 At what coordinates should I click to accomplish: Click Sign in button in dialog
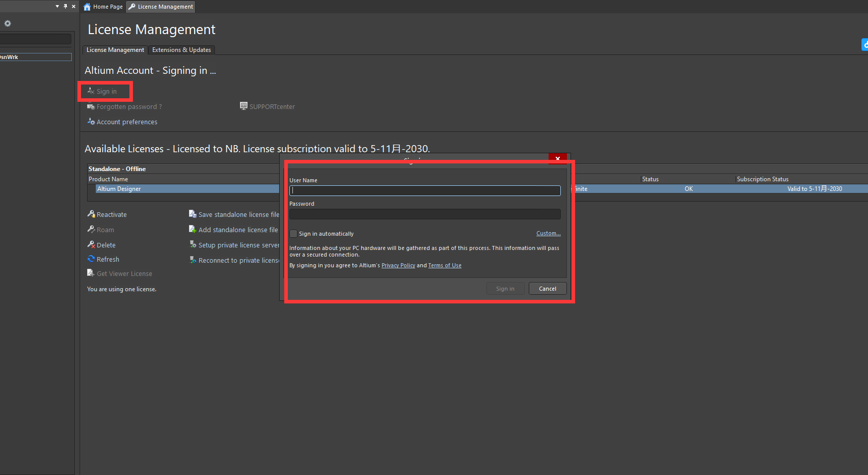505,289
